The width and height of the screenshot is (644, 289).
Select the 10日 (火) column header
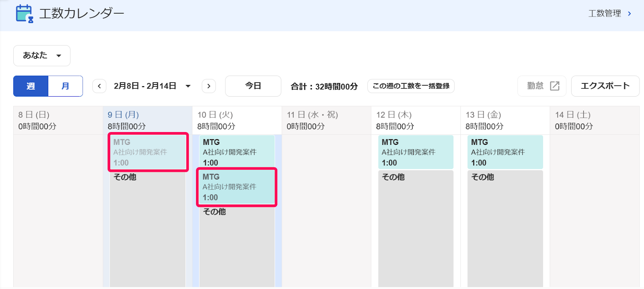tap(237, 120)
